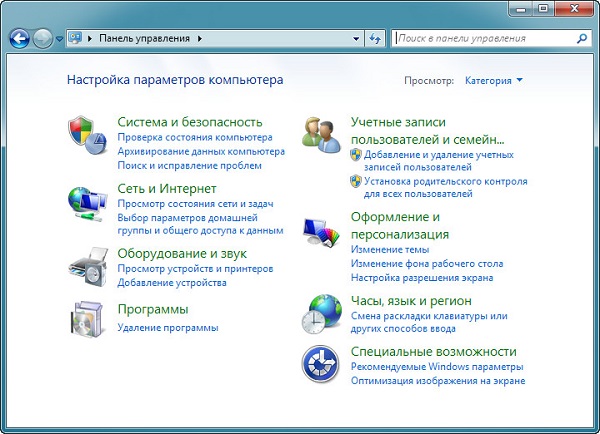The image size is (600, 434).
Task: Open Проверка состояния компьютера link
Action: coord(195,137)
